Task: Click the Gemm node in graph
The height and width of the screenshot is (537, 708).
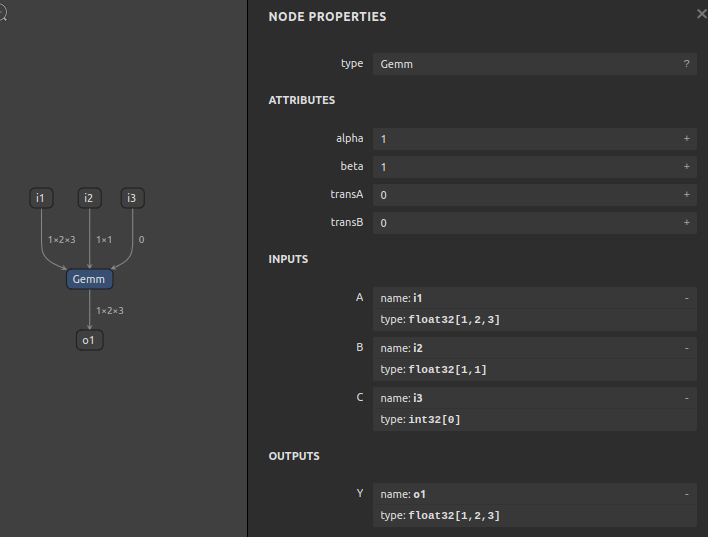Action: click(89, 280)
